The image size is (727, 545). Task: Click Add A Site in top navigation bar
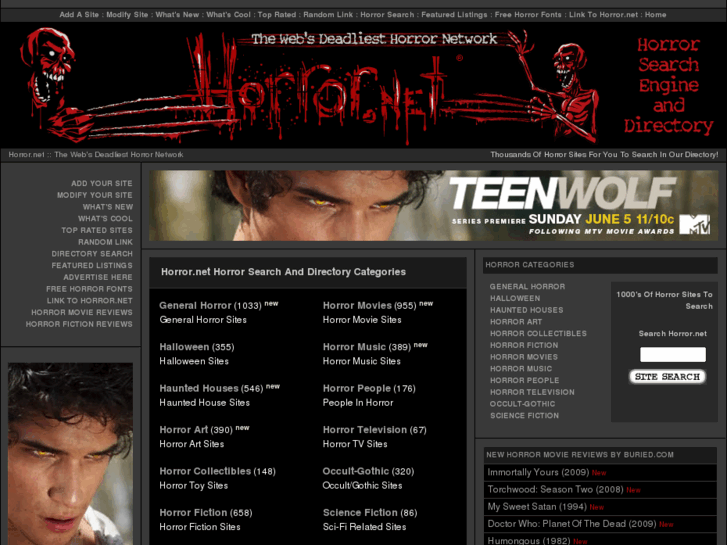pos(79,15)
